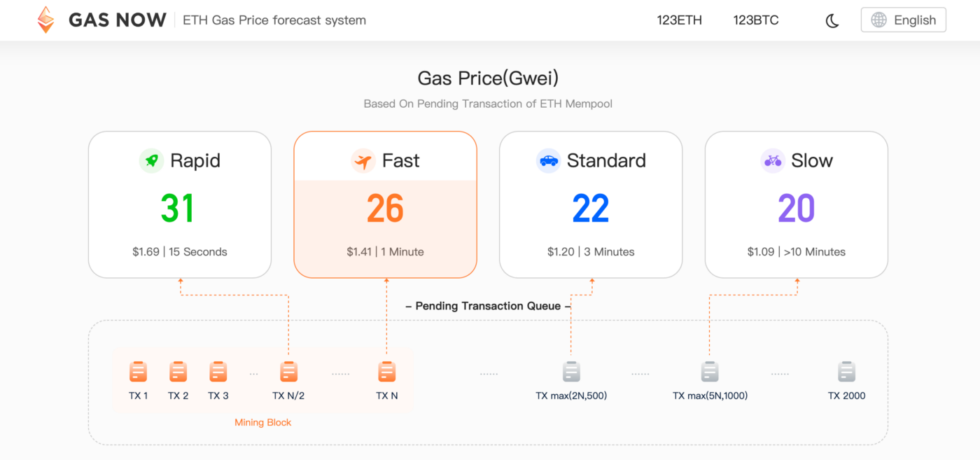This screenshot has width=980, height=460.
Task: Select the Fast 26 Gwei card
Action: pos(385,204)
